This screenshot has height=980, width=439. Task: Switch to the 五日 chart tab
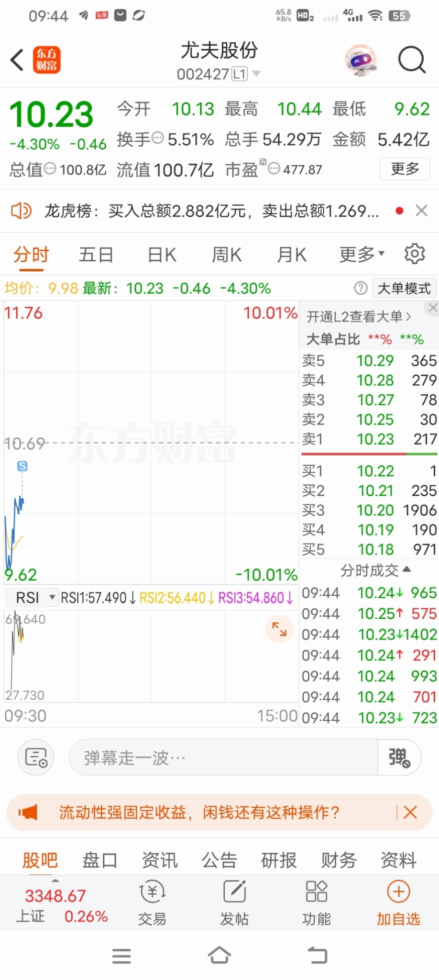(96, 255)
